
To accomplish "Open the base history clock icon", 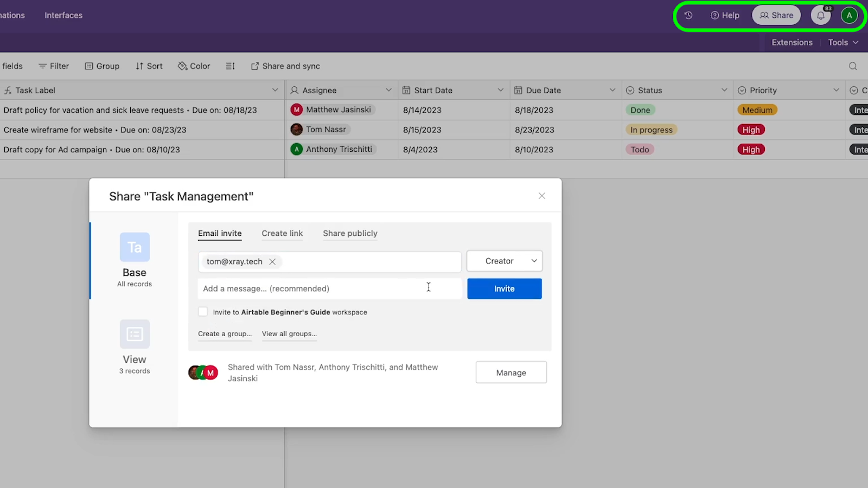I will coord(688,15).
